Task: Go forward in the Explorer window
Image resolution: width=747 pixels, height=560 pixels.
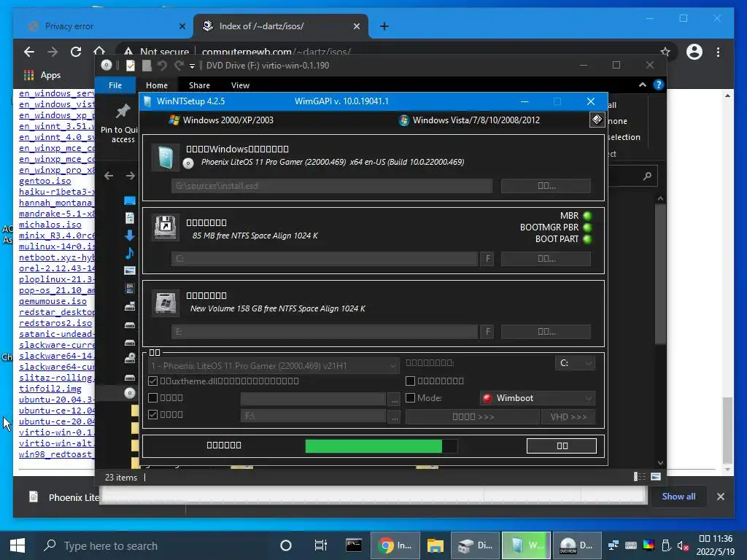Action: [x=130, y=176]
